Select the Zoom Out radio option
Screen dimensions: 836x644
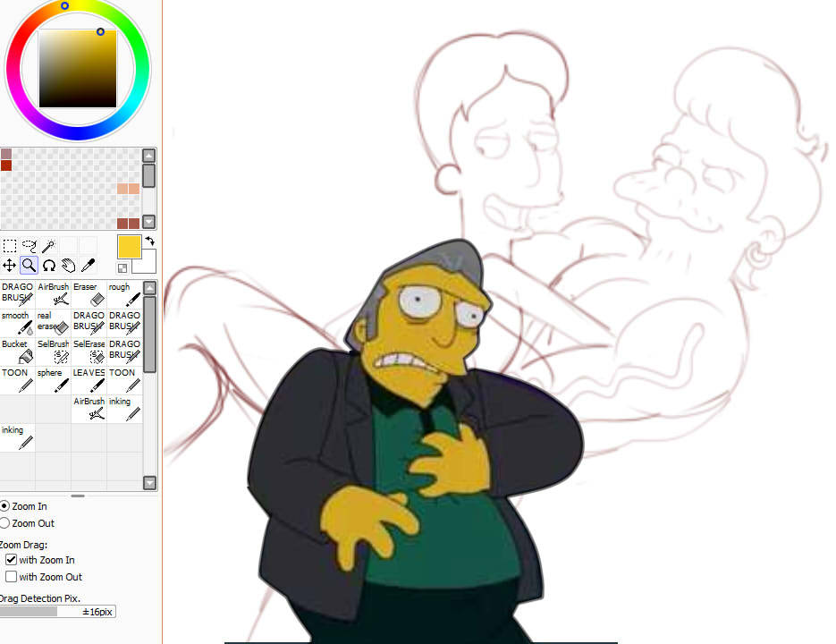pyautogui.click(x=4, y=523)
